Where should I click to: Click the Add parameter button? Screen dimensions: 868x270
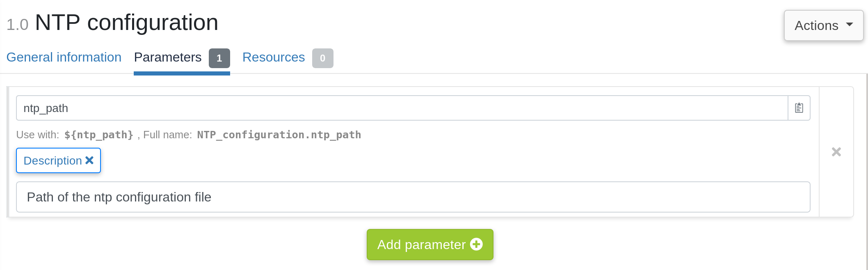pos(429,244)
